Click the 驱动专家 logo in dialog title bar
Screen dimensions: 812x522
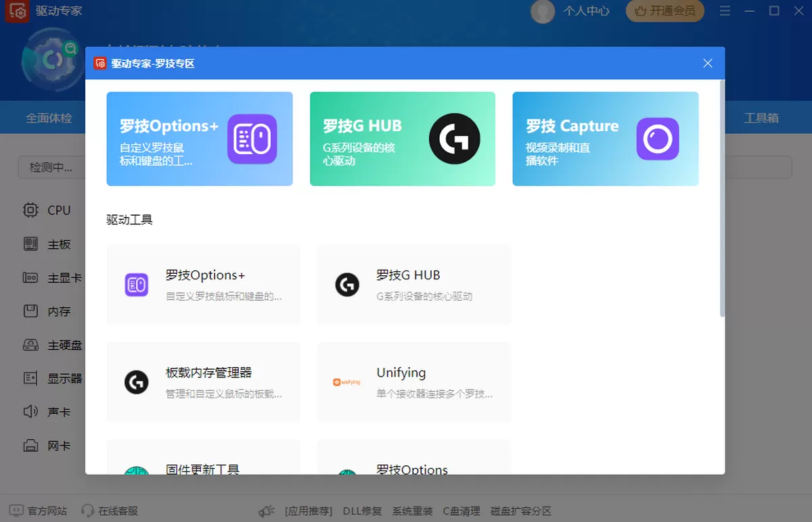[101, 64]
